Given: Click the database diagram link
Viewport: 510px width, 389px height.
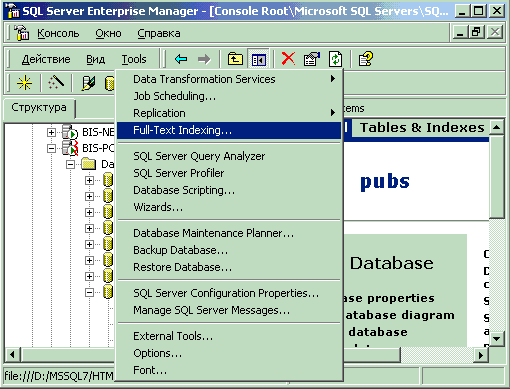Looking at the screenshot, I should 400,315.
